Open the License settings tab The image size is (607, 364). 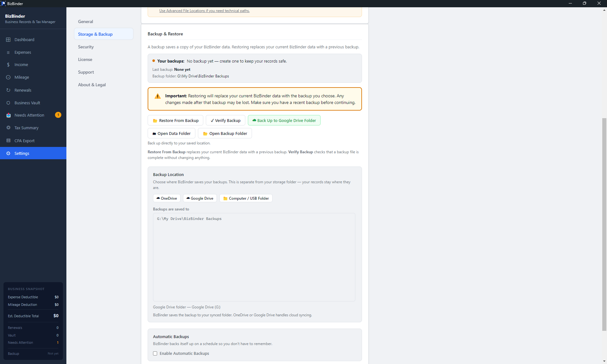(x=104, y=59)
